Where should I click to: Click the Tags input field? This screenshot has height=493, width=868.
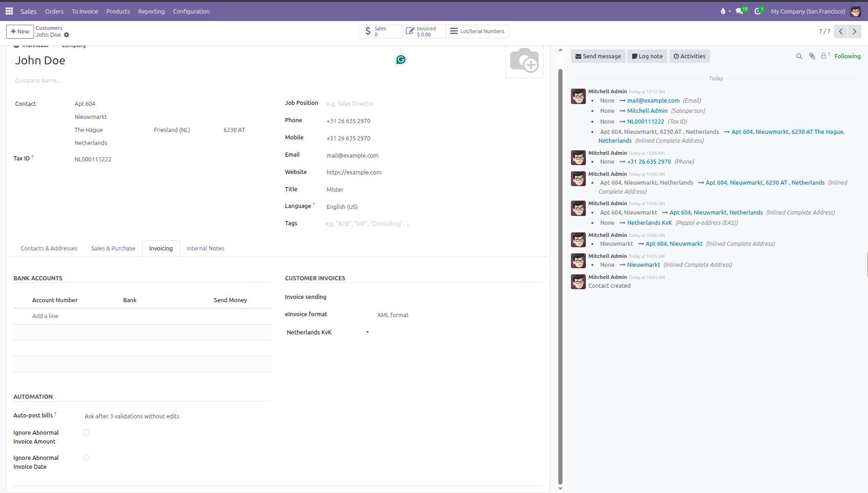(x=434, y=223)
